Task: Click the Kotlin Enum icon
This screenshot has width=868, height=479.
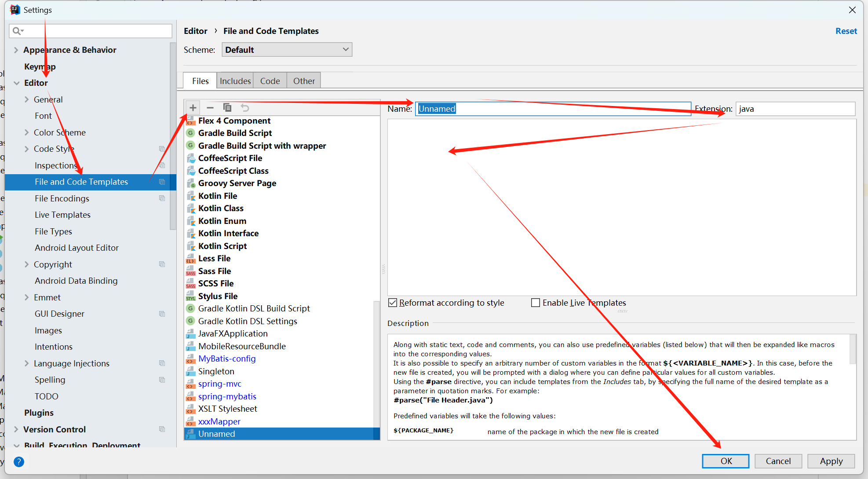Action: (191, 221)
